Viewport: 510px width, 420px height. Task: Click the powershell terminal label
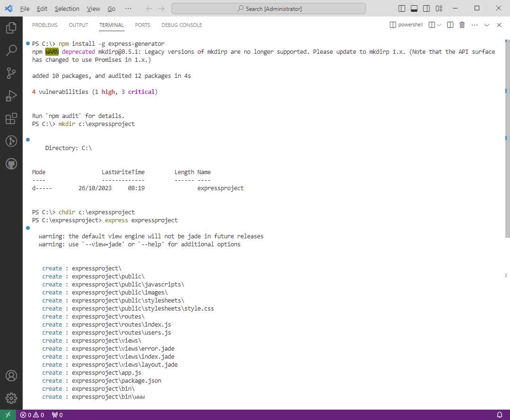coord(406,25)
